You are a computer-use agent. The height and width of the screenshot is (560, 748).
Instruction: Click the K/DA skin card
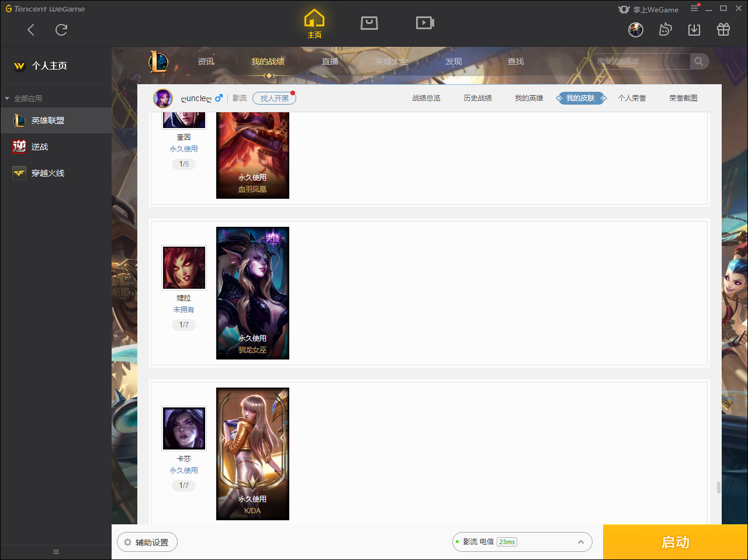(252, 454)
